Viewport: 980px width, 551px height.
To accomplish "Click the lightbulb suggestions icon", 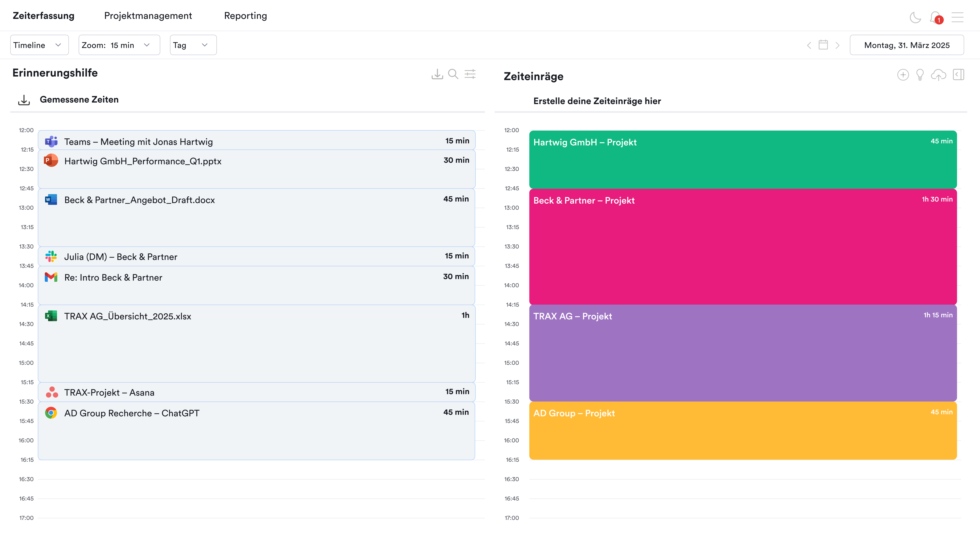I will [920, 74].
